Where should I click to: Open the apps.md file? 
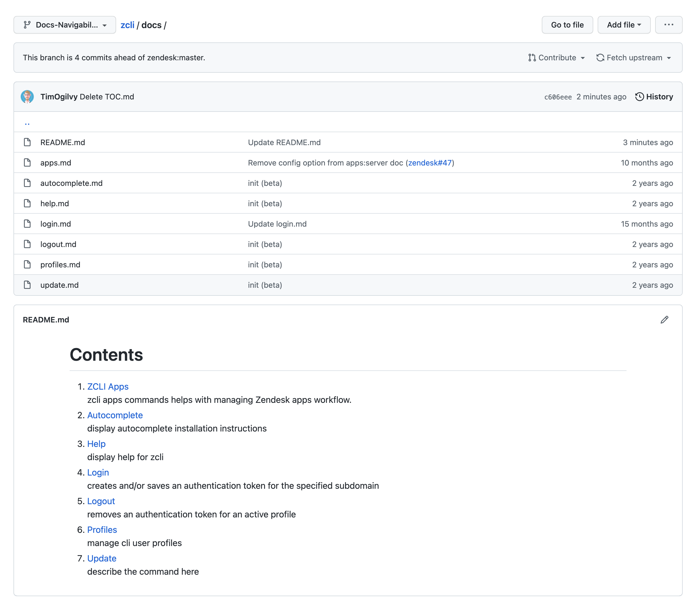point(56,163)
